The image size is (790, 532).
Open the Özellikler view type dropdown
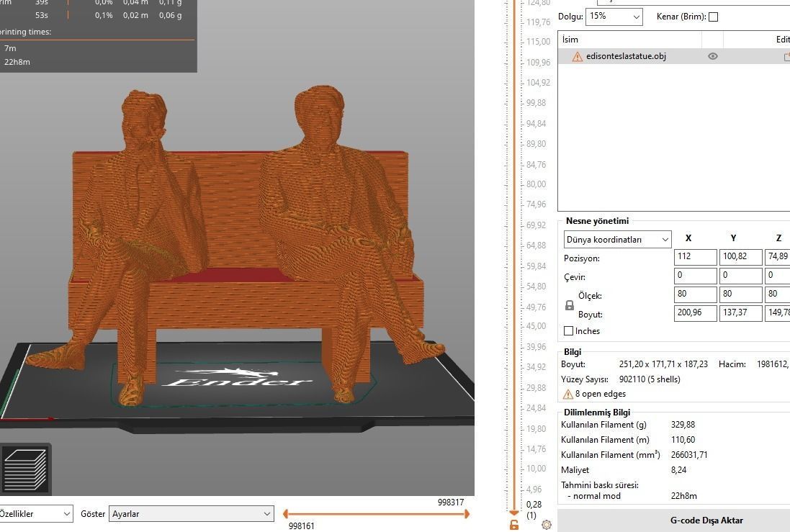pos(35,514)
